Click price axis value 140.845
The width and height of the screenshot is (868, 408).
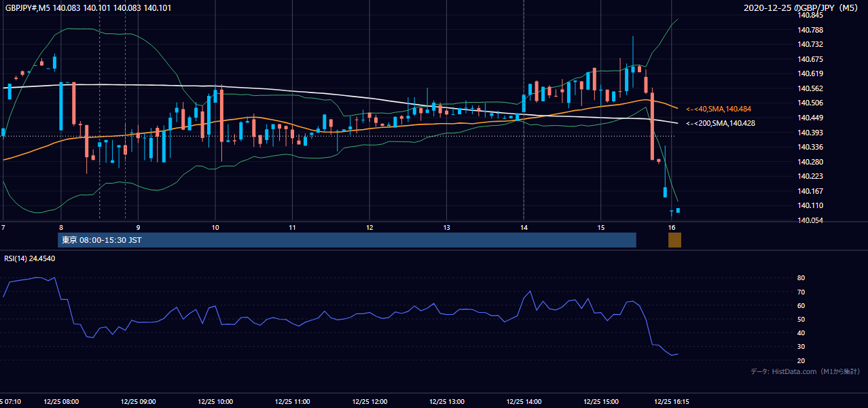pos(810,15)
